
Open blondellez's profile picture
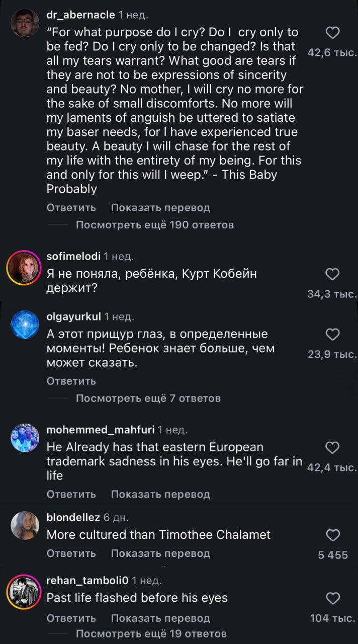point(25,526)
